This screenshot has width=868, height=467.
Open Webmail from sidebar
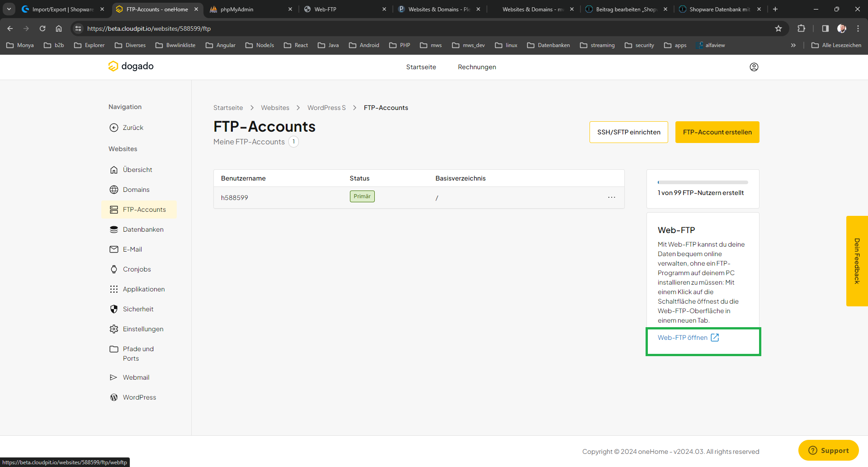[136, 377]
